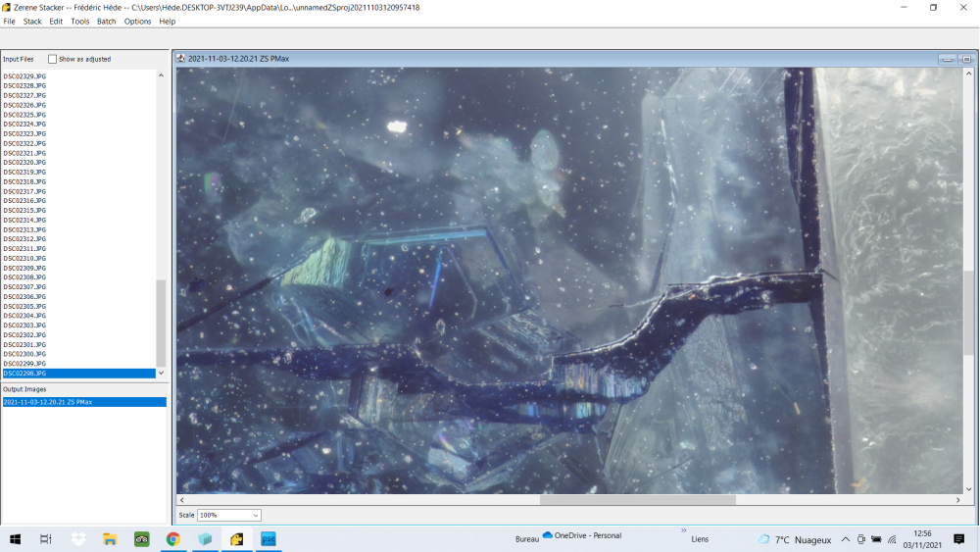Viewport: 980px width, 552px height.
Task: Open the Tripadvisor app in the taskbar
Action: pos(141,539)
